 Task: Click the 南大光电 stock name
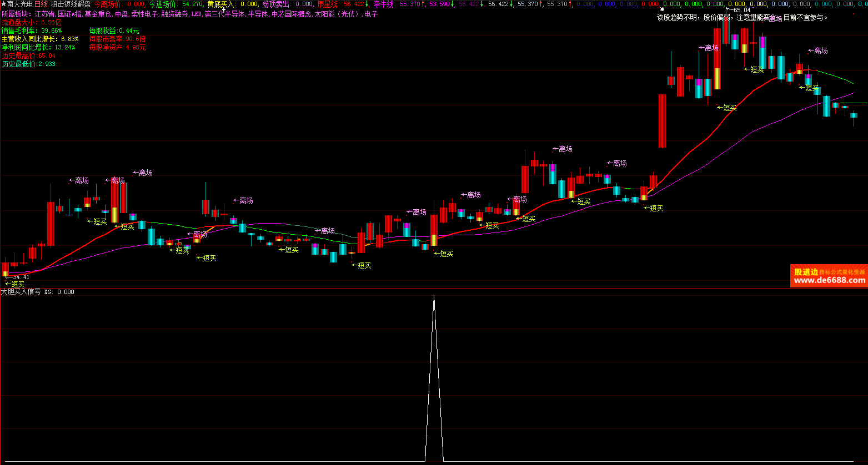[19, 4]
